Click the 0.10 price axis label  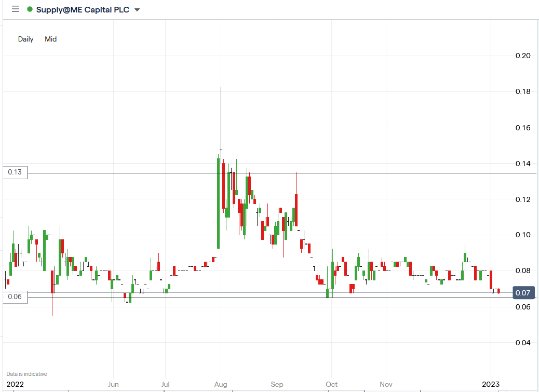pyautogui.click(x=523, y=235)
